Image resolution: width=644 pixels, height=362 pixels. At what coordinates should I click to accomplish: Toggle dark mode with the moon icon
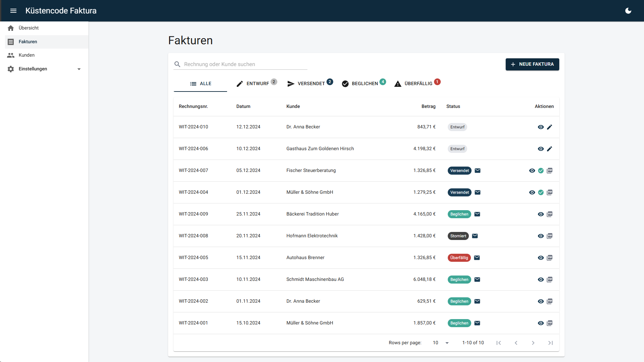[628, 11]
